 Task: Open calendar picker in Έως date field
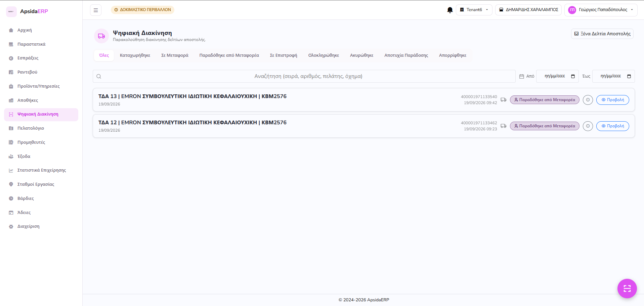tap(629, 76)
